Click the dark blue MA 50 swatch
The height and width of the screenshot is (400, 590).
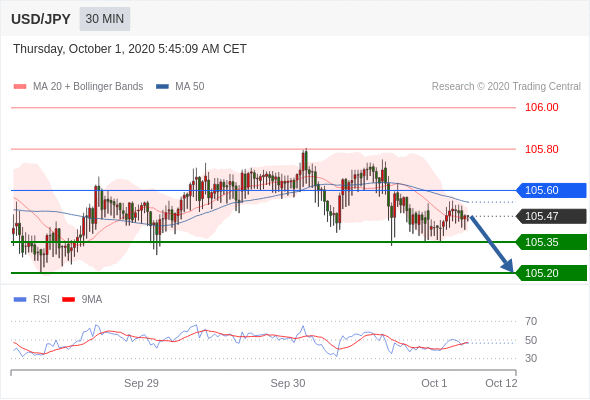click(x=163, y=87)
